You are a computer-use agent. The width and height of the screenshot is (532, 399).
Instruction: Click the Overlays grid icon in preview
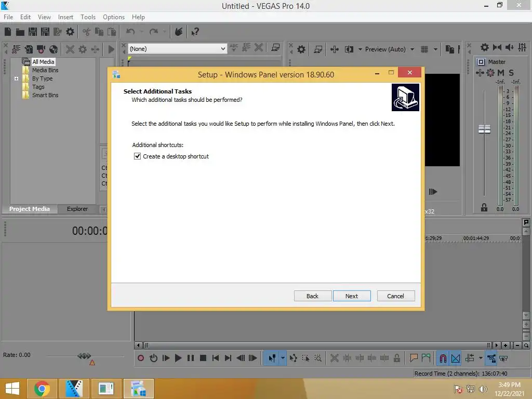click(x=424, y=49)
